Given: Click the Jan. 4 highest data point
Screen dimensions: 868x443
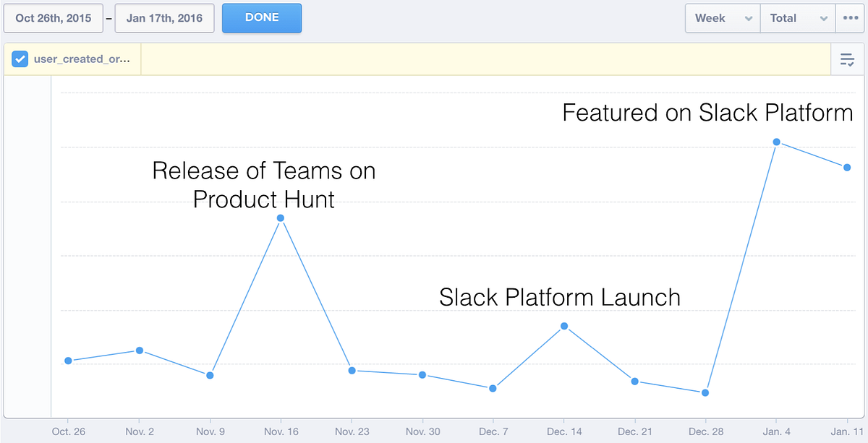Looking at the screenshot, I should click(x=776, y=142).
